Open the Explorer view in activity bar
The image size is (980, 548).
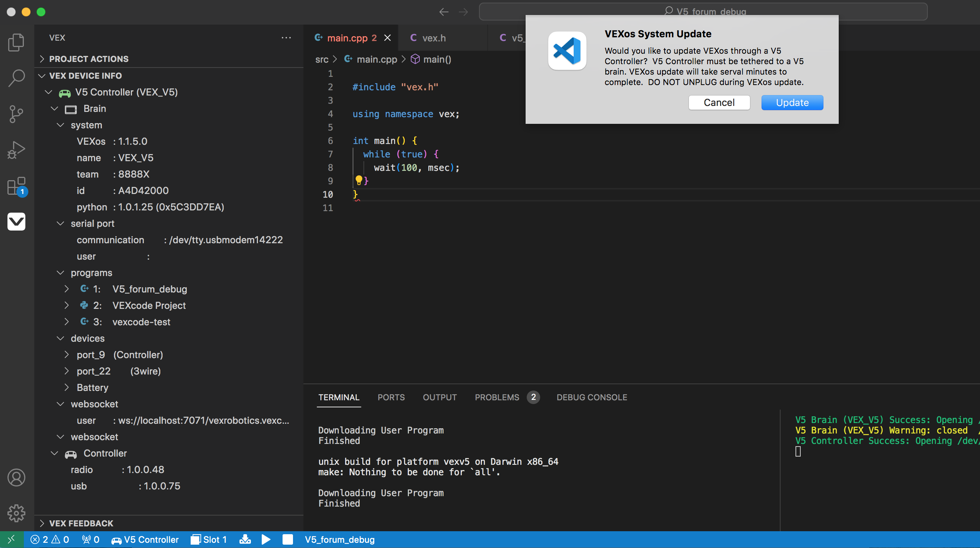tap(16, 42)
